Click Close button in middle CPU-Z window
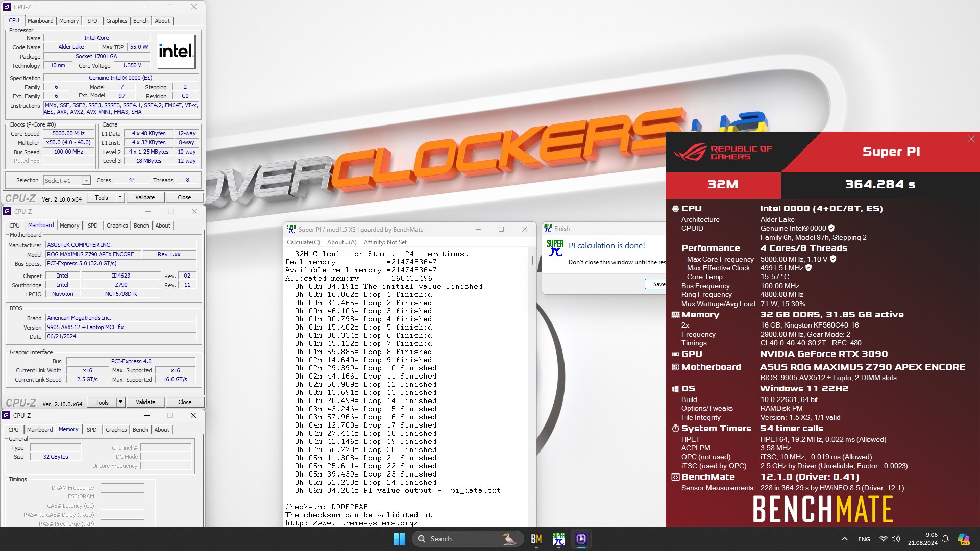 coord(185,402)
